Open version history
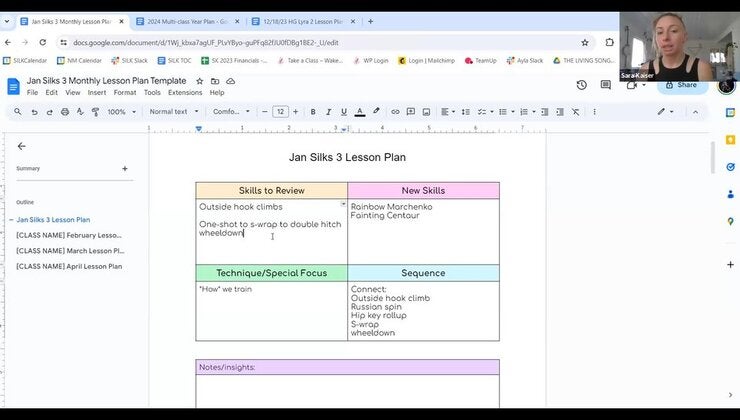 coord(581,85)
